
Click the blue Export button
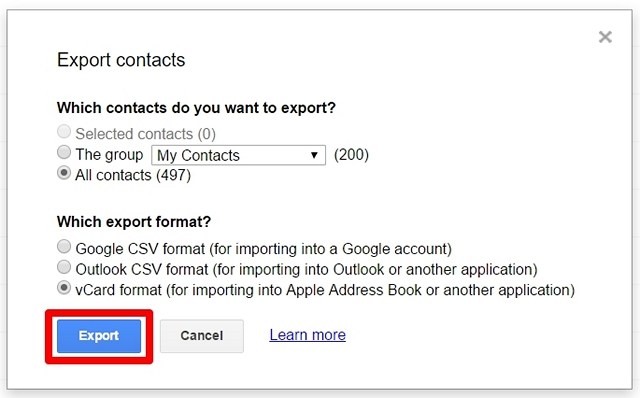[x=99, y=336]
